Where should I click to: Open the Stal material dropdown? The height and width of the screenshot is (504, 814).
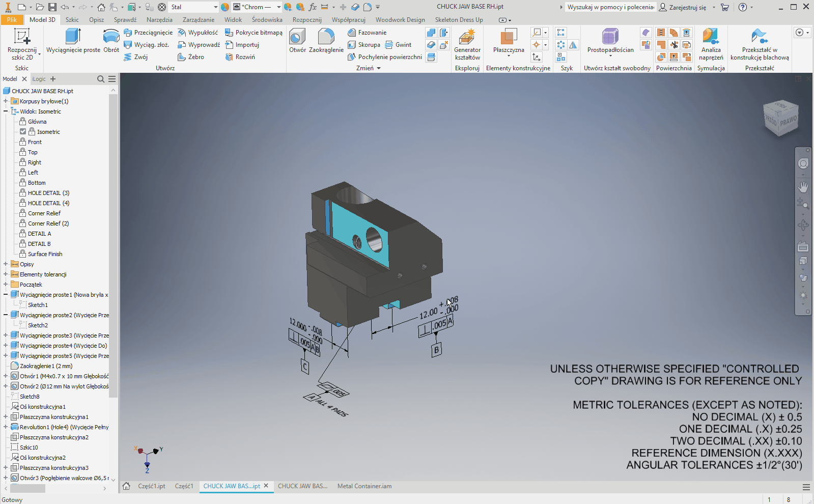[x=215, y=7]
